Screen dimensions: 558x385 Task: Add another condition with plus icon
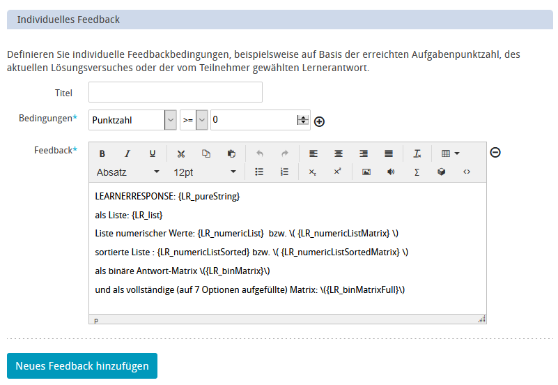tap(319, 122)
